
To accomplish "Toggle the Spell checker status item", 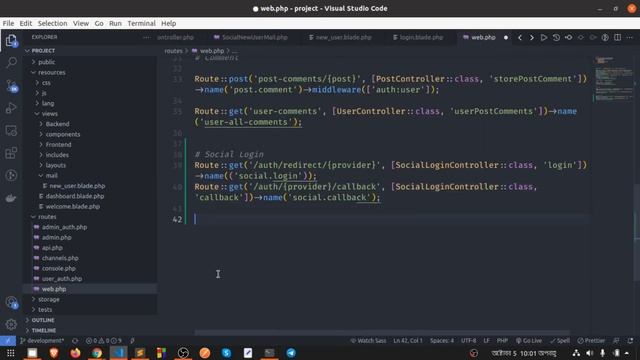I will (560, 340).
